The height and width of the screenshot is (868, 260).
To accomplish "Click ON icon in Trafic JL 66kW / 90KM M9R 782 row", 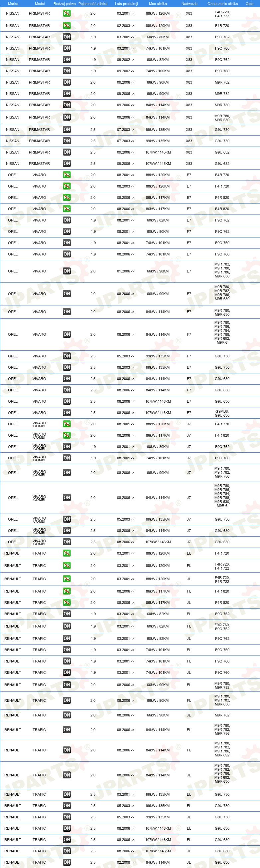I will pyautogui.click(x=66, y=715).
